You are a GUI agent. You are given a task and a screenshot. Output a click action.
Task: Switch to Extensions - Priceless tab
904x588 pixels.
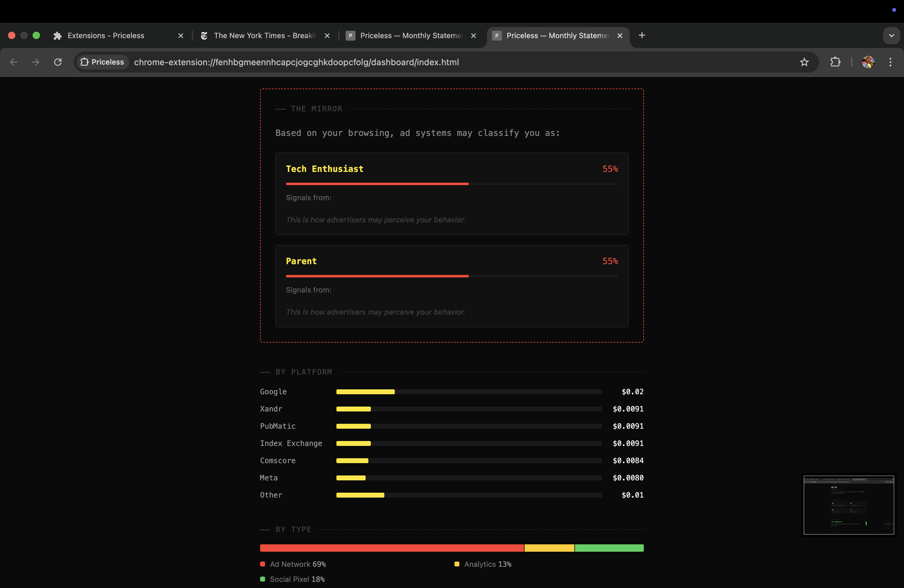pos(106,35)
